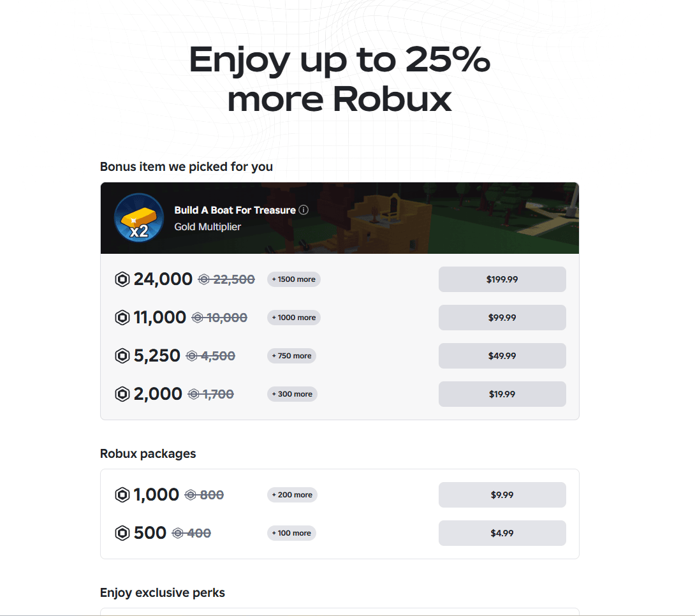Viewport: 695px width, 616px height.
Task: Click the '+ 750 more' bonus badge
Action: point(291,356)
